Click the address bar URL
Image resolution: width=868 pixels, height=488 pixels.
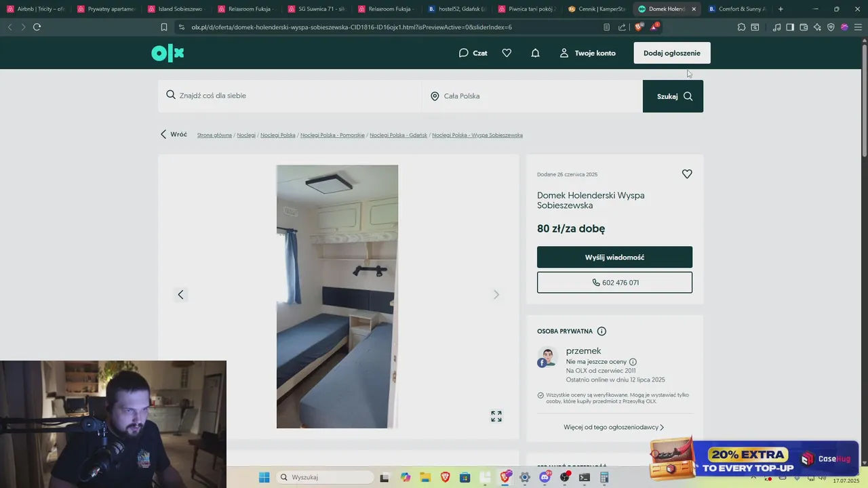tap(351, 27)
